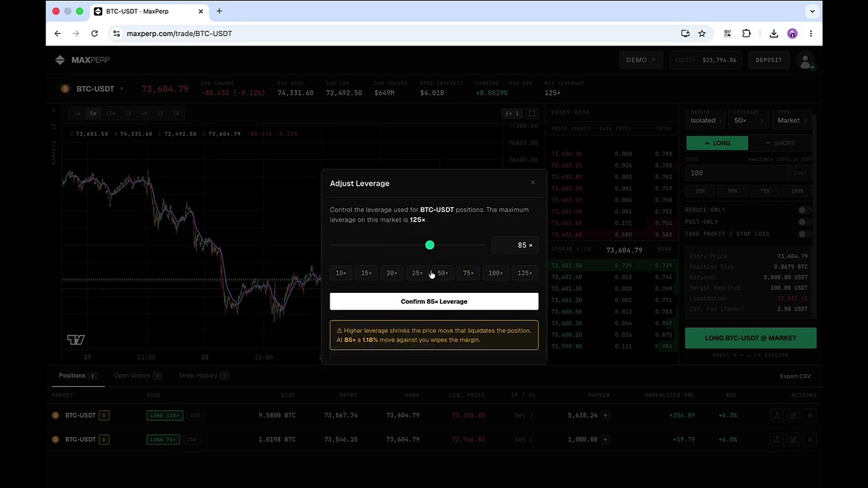Toggle the Reduce-Only switch

click(804, 210)
